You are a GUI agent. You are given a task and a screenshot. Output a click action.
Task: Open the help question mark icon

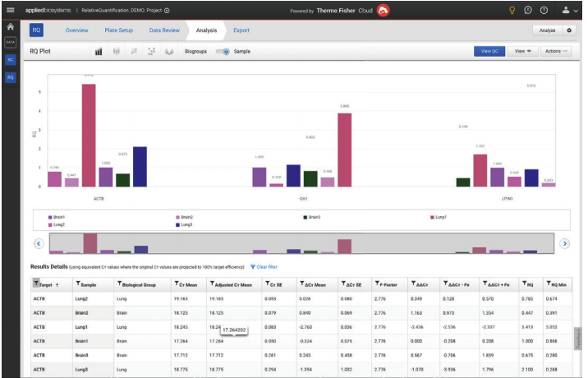[544, 10]
